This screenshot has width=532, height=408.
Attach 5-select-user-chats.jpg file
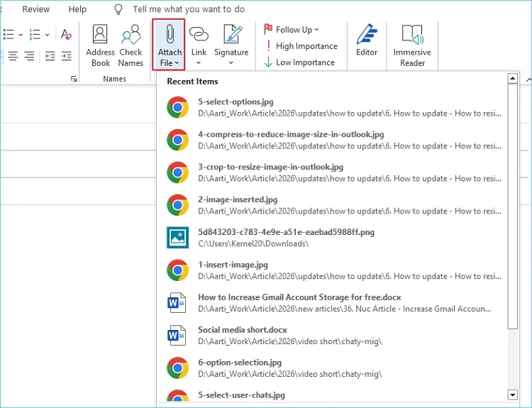(x=334, y=395)
